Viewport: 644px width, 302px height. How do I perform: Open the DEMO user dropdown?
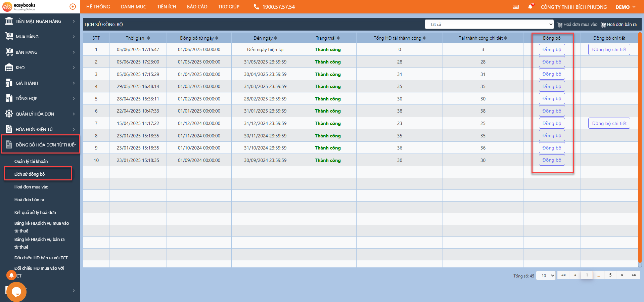click(625, 7)
